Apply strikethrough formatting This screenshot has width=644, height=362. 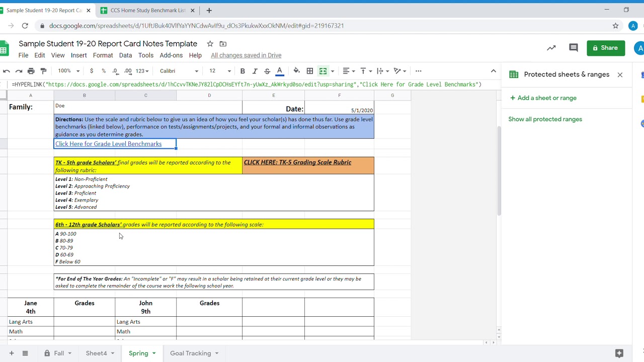(x=267, y=71)
